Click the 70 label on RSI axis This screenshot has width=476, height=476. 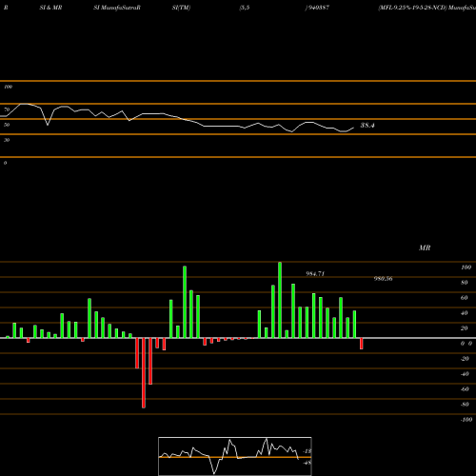[x=7, y=109]
